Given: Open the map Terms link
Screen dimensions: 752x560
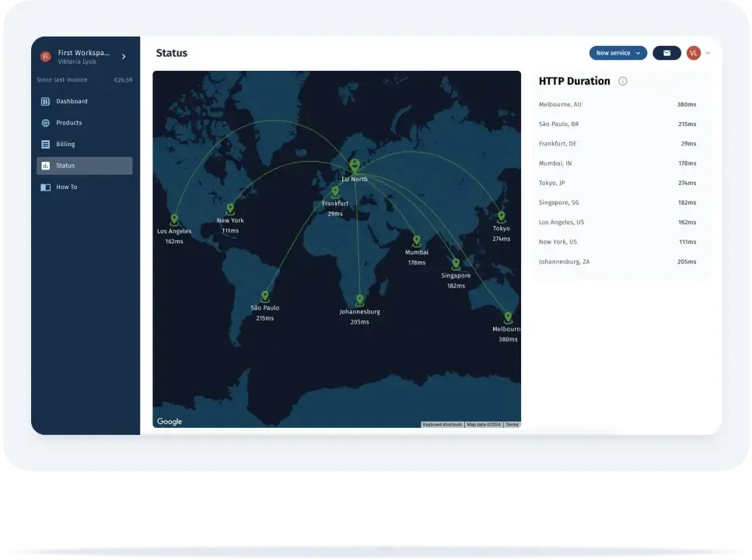Looking at the screenshot, I should pos(512,425).
